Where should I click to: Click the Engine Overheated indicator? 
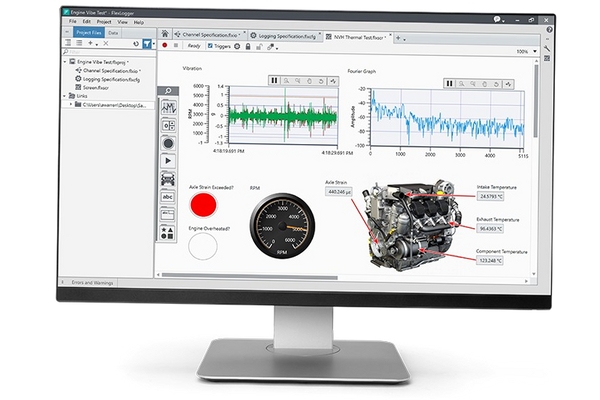point(203,246)
